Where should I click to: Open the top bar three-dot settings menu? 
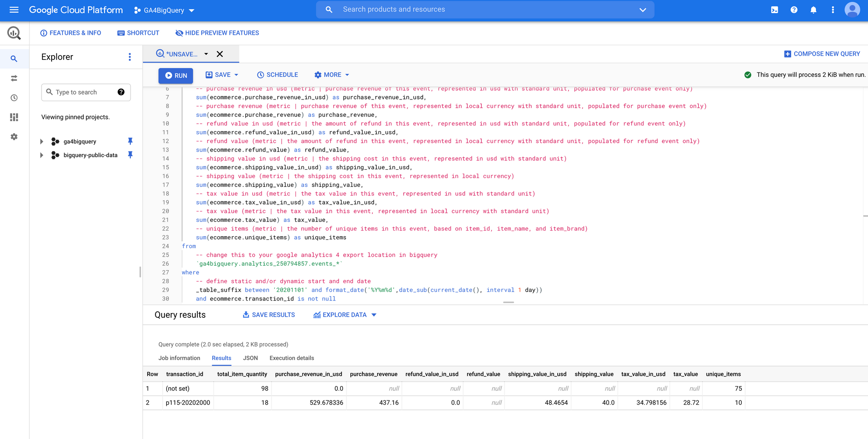tap(832, 10)
